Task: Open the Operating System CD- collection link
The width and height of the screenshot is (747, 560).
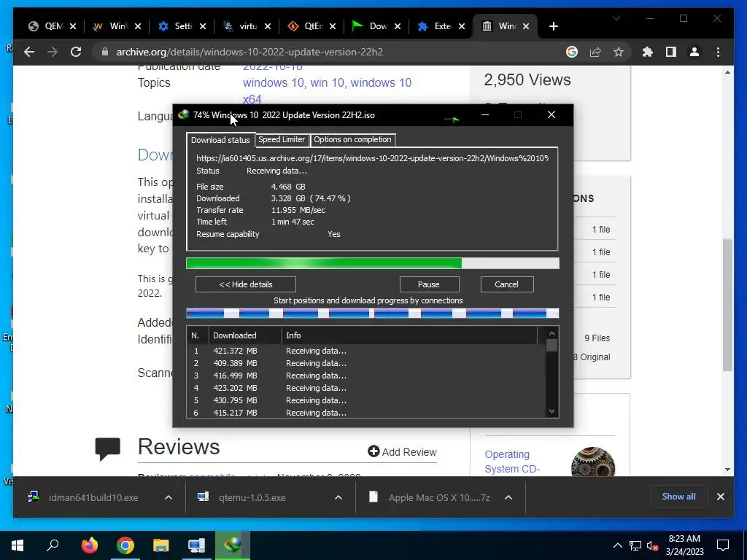Action: coord(512,462)
